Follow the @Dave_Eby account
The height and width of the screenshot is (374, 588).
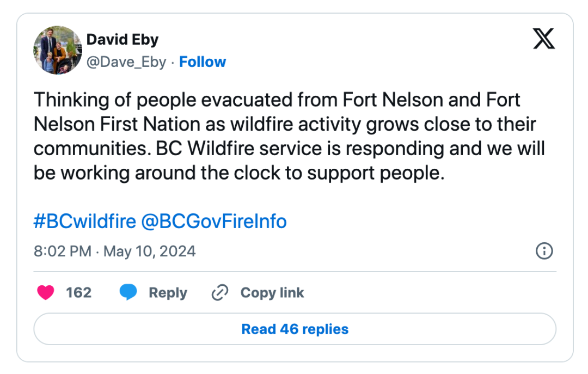(203, 62)
